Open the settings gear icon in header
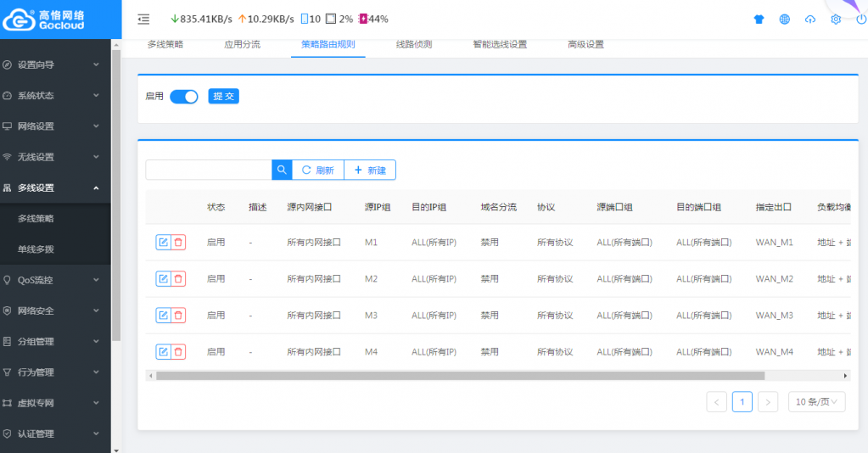Image resolution: width=868 pixels, height=453 pixels. pos(836,20)
